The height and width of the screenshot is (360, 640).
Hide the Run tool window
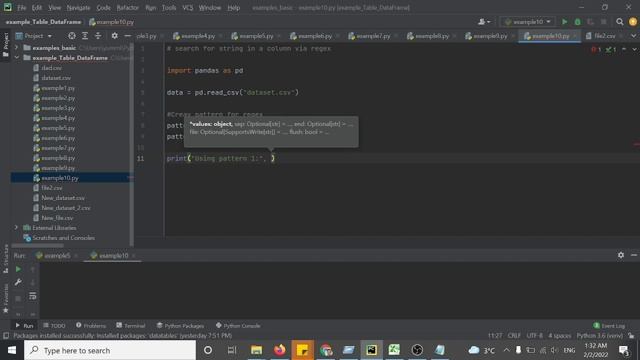(x=634, y=255)
